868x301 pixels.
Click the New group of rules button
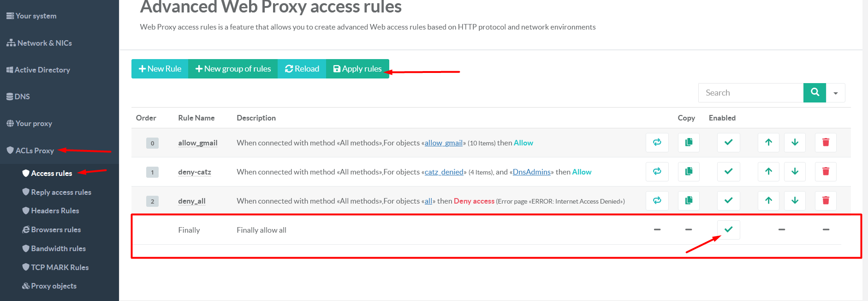click(x=233, y=68)
